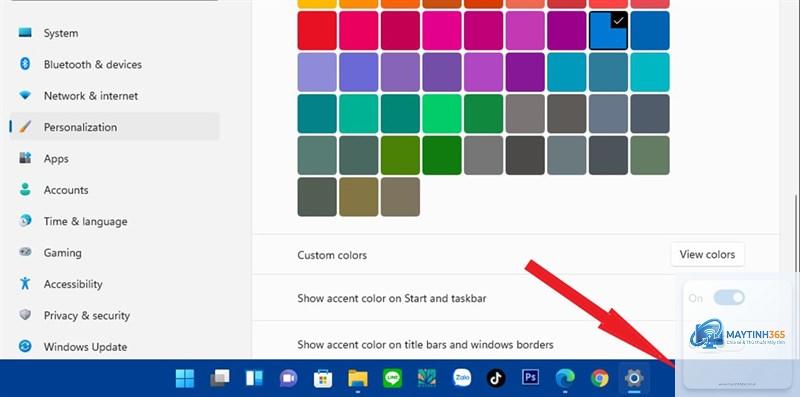
Task: Click the Bluetooth icon in sidebar
Action: pos(25,64)
